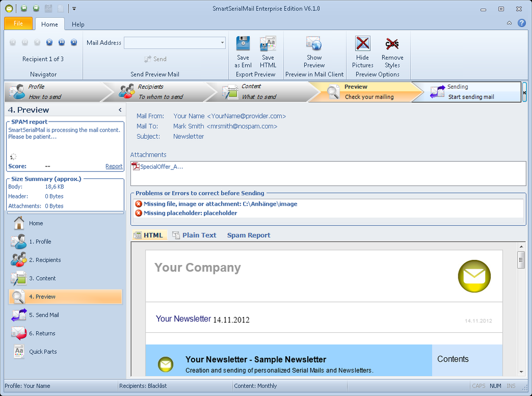Click scroll down arrow in preview

[x=521, y=372]
